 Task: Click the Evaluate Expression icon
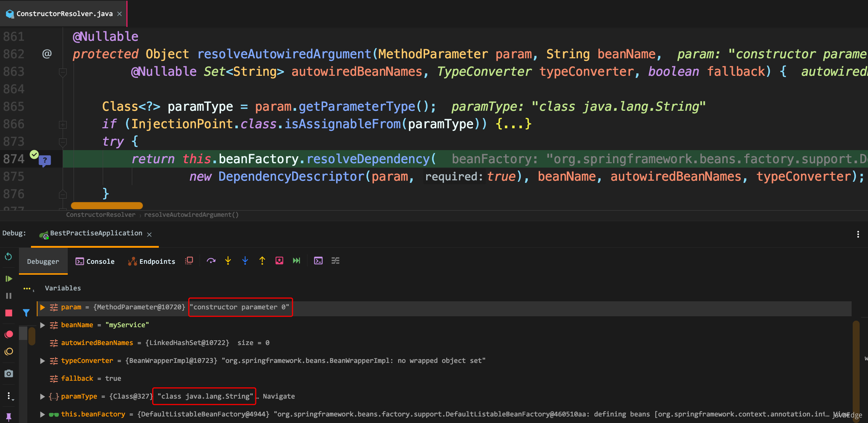tap(318, 261)
